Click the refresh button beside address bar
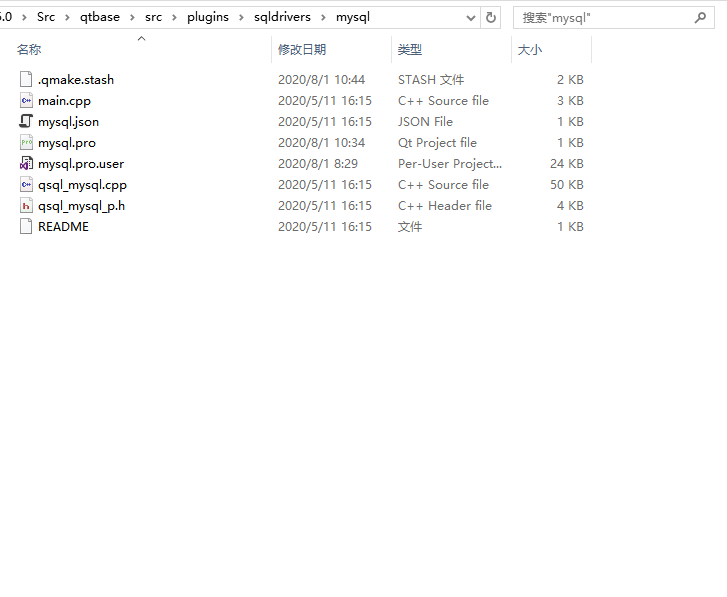This screenshot has width=727, height=597. tap(491, 18)
